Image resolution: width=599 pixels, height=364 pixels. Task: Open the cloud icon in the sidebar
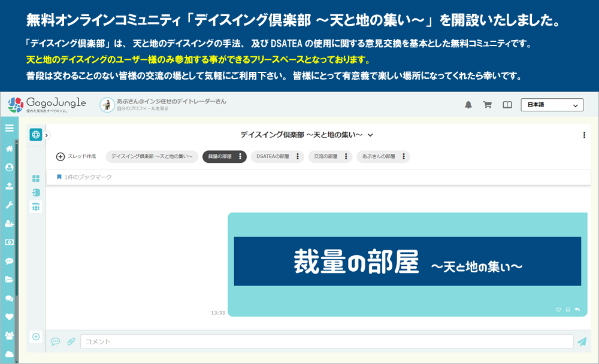point(9,354)
